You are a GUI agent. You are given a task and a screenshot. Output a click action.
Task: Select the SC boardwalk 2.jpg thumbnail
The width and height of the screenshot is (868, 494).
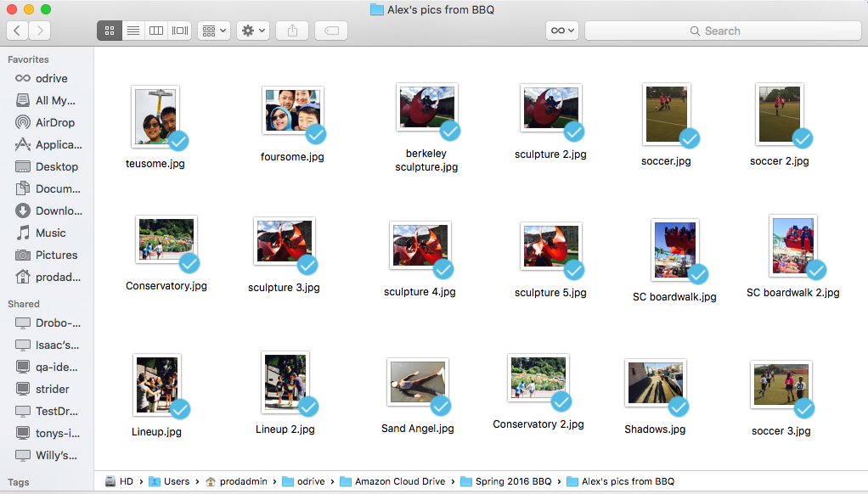[793, 246]
